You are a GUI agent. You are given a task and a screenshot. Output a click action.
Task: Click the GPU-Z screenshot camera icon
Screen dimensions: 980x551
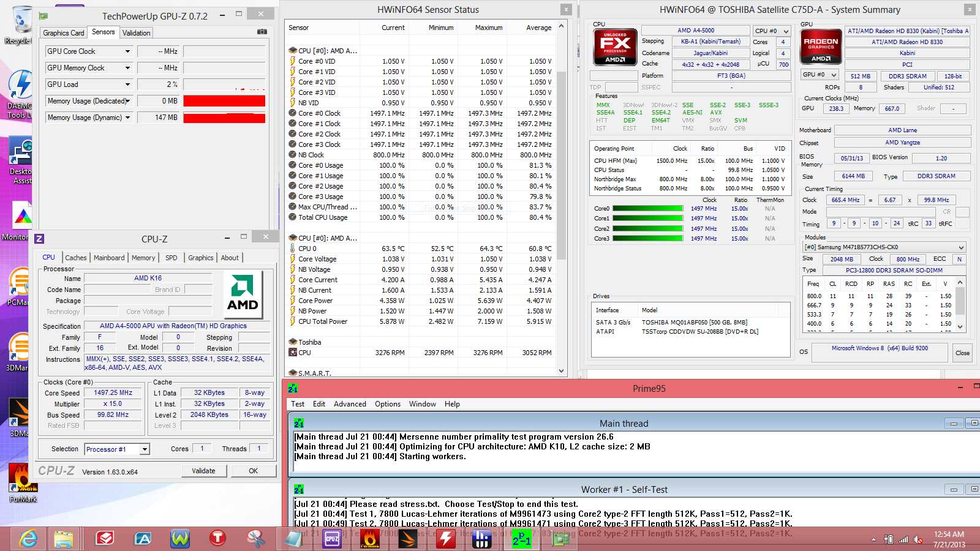pos(262,32)
